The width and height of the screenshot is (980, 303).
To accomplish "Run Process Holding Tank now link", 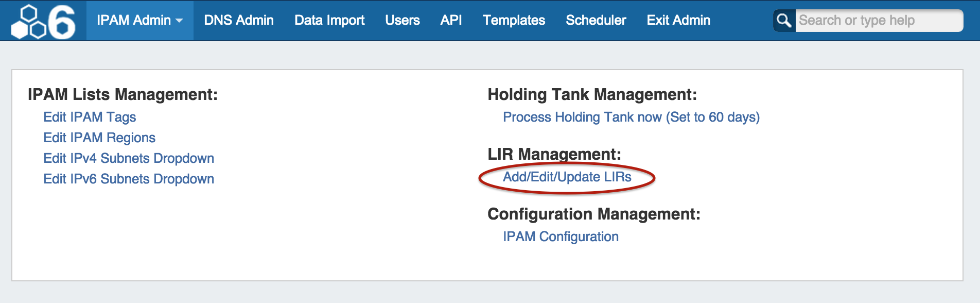I will click(x=631, y=117).
